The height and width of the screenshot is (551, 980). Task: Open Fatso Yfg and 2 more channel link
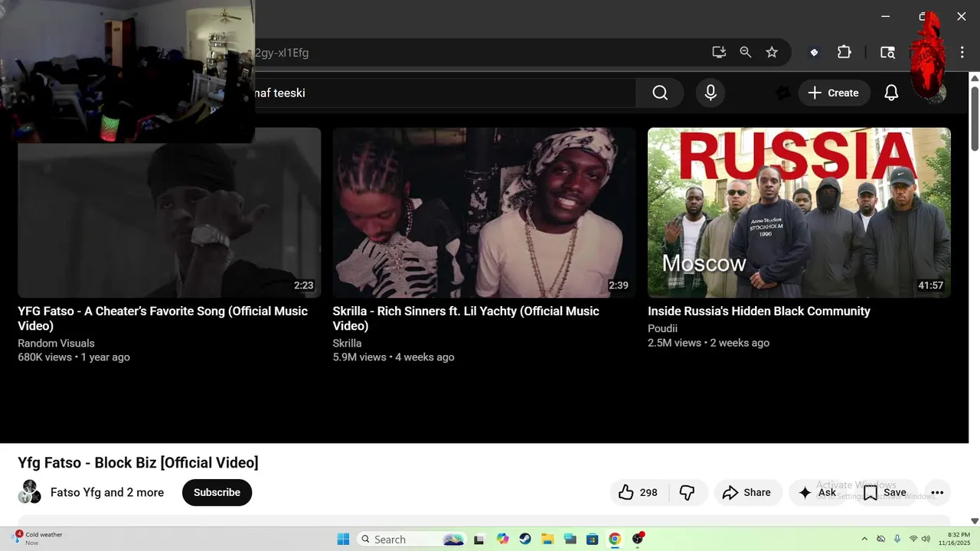(107, 492)
